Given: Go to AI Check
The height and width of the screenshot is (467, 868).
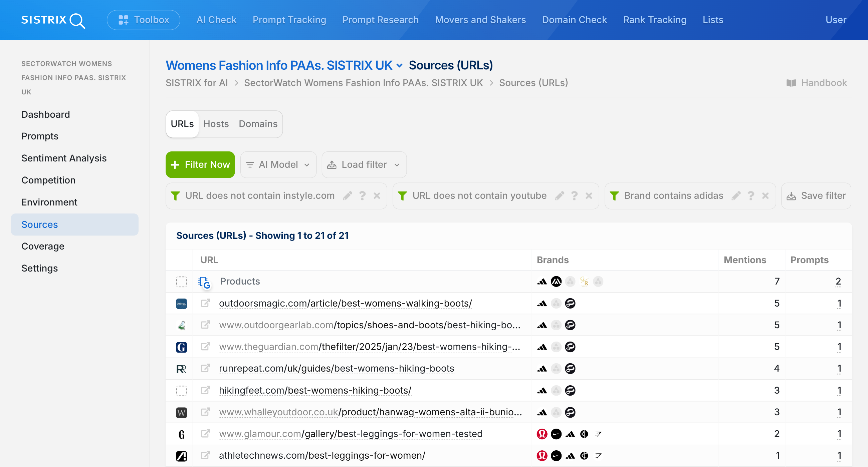Looking at the screenshot, I should pos(216,20).
